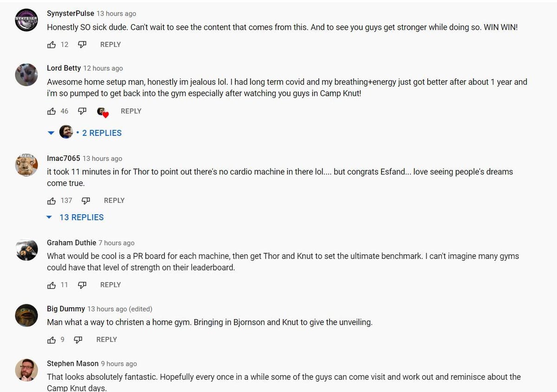Viewport: 557px width, 392px height.
Task: Open Lord Betty's channel name link
Action: click(64, 68)
